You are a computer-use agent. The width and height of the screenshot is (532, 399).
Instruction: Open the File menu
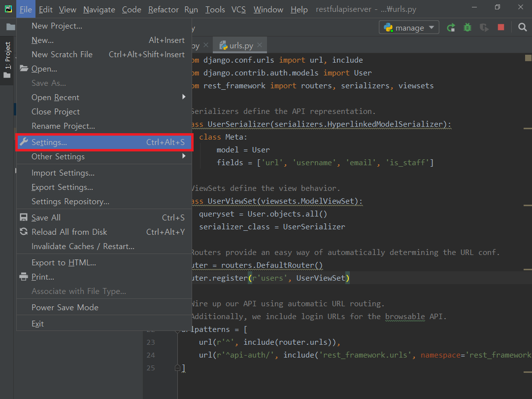26,9
